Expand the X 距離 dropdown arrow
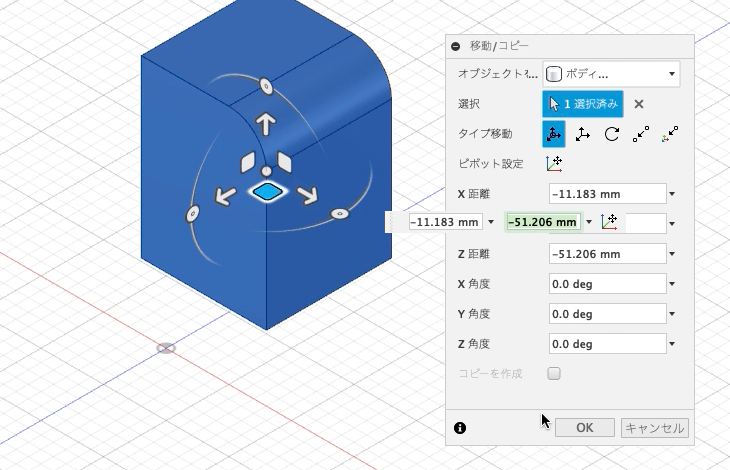Image resolution: width=730 pixels, height=470 pixels. [x=672, y=194]
